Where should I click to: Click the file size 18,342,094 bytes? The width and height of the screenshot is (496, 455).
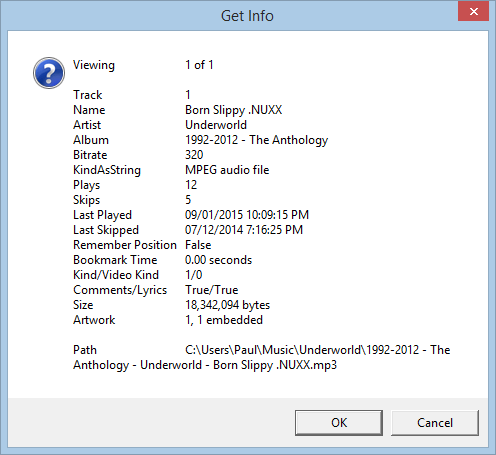pos(227,305)
